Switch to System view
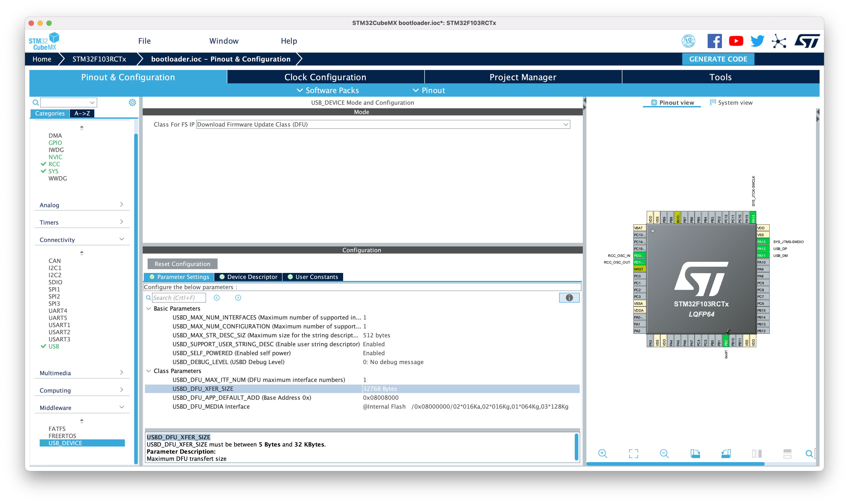The width and height of the screenshot is (849, 504). (731, 102)
